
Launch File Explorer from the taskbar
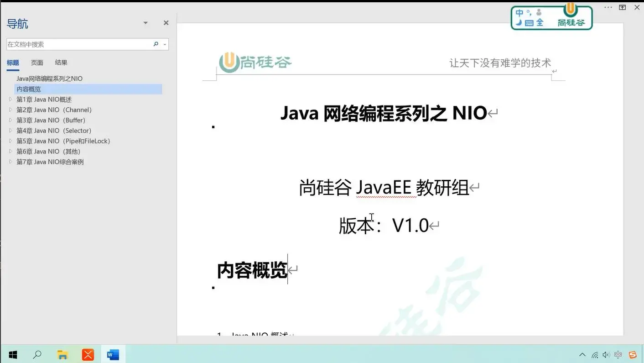click(62, 354)
